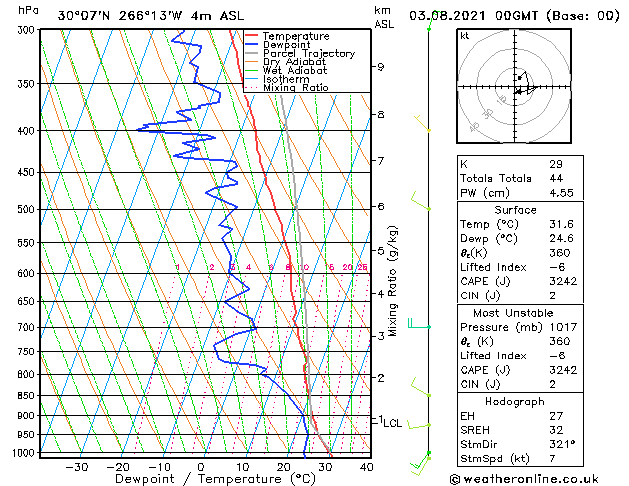Click the 700 hPa wind barb
629x486 pixels.
click(x=419, y=323)
